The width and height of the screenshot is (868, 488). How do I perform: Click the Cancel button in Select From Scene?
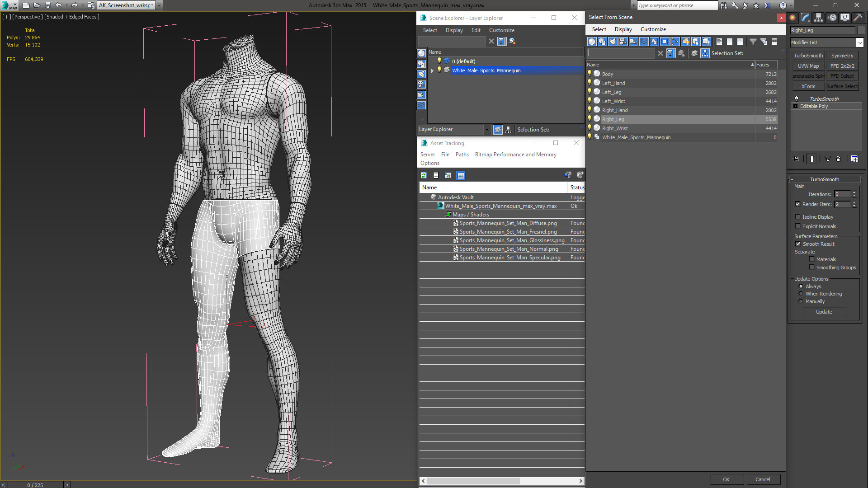pos(763,479)
